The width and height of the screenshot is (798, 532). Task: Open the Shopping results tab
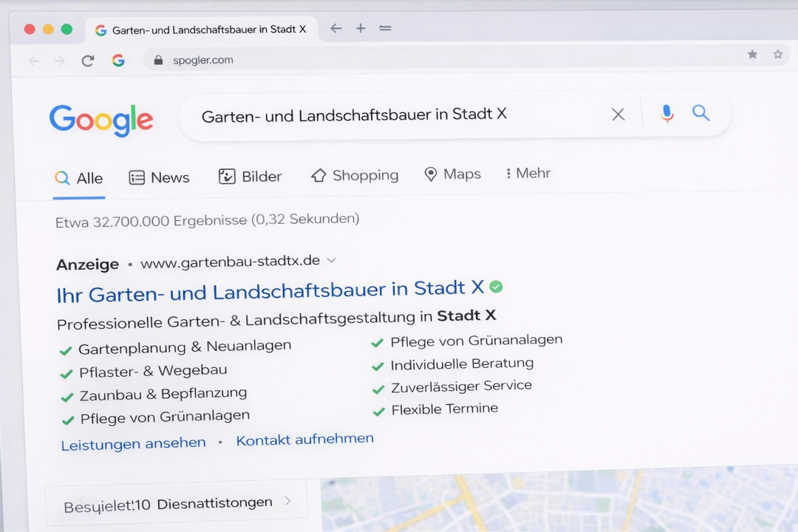(x=355, y=175)
